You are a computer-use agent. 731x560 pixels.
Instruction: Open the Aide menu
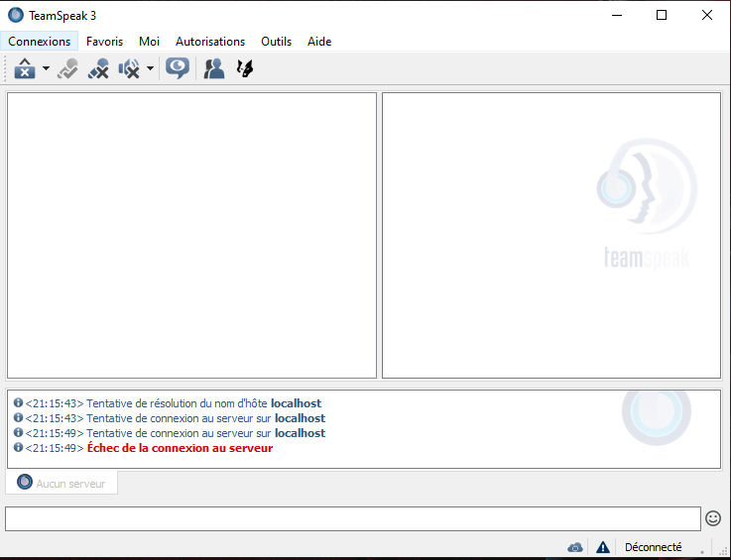319,42
